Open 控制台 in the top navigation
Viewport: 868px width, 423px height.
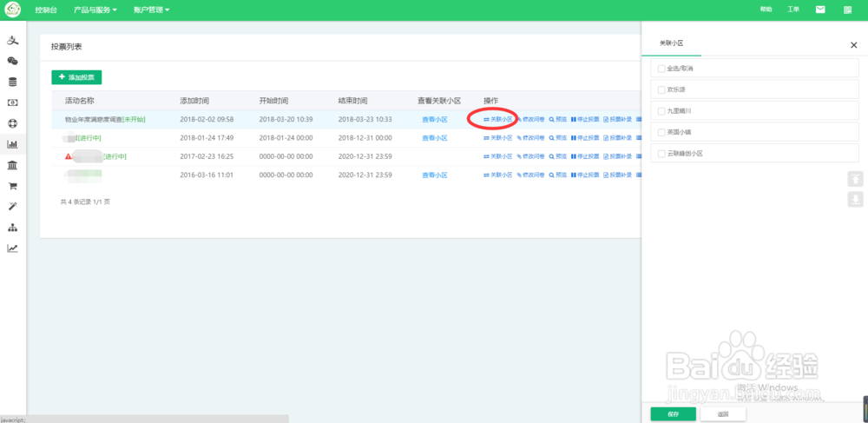pos(46,10)
